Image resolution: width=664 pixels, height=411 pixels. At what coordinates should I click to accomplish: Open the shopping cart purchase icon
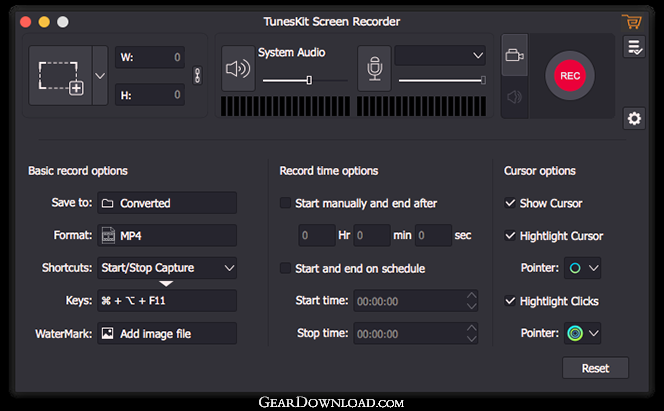(632, 22)
